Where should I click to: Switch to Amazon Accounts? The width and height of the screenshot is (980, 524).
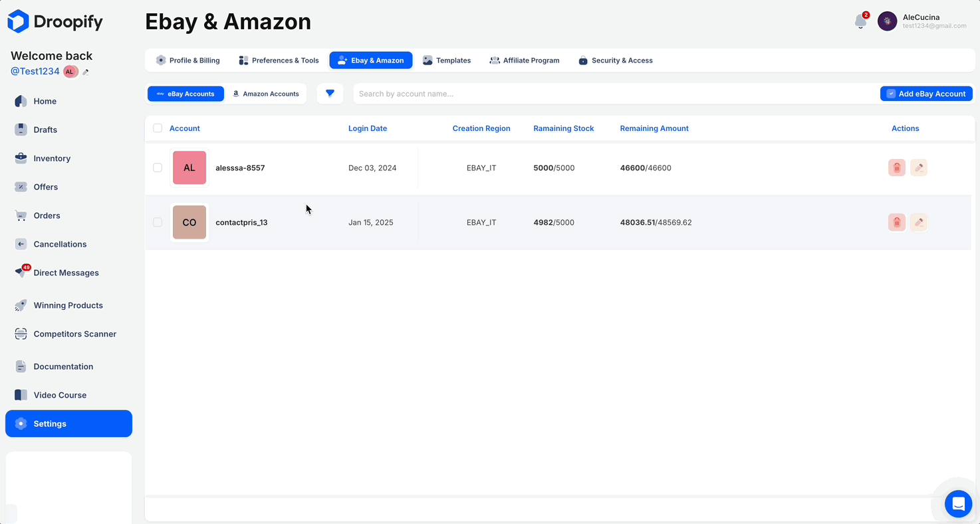265,94
